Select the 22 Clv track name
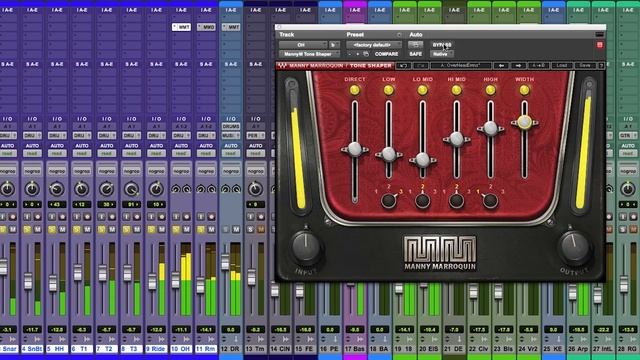The height and width of the screenshot is (360, 640). point(478,349)
